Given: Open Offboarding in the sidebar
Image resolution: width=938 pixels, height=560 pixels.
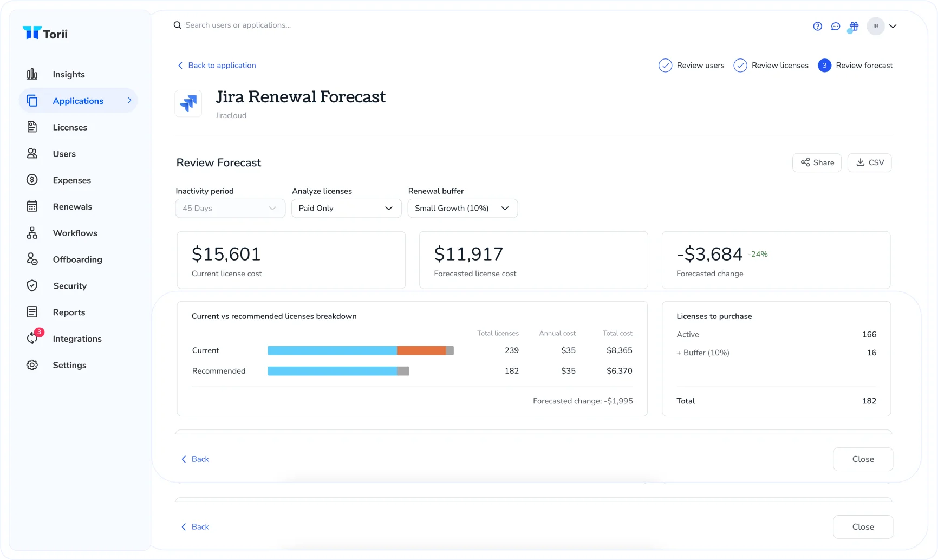Looking at the screenshot, I should click(x=77, y=259).
